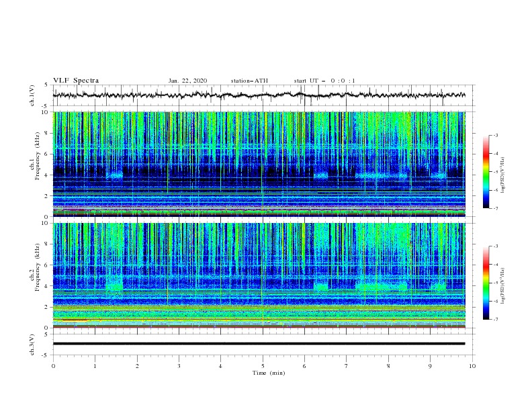This screenshot has width=532, height=411.
Task: Click the ch.2 spectrogram color bar
Action: coord(486,283)
